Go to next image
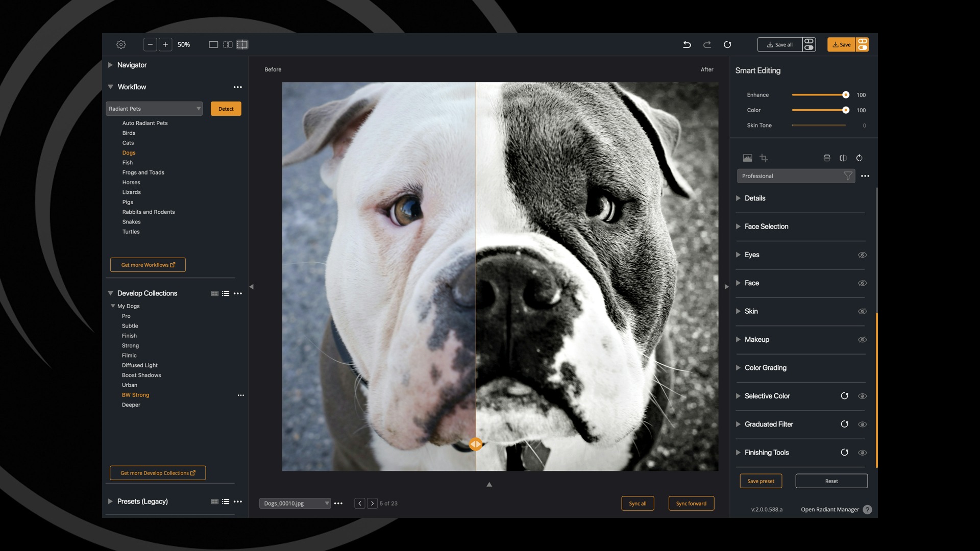The image size is (980, 551). (373, 504)
